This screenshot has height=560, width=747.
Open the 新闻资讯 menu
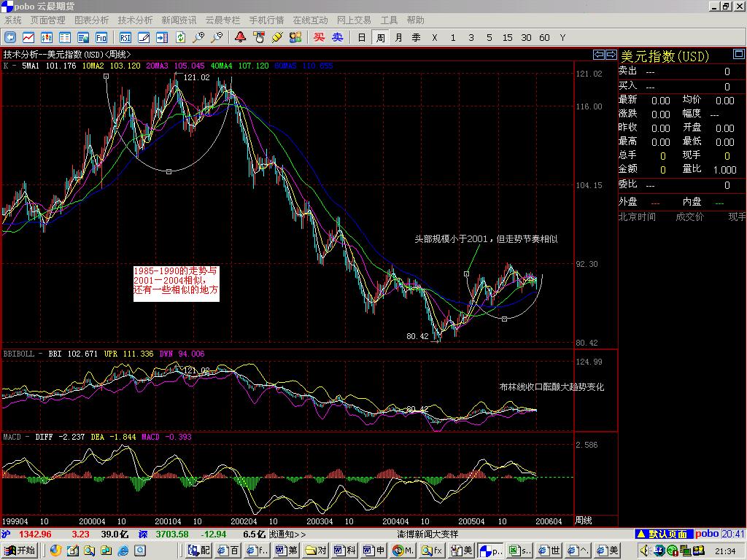coord(179,20)
